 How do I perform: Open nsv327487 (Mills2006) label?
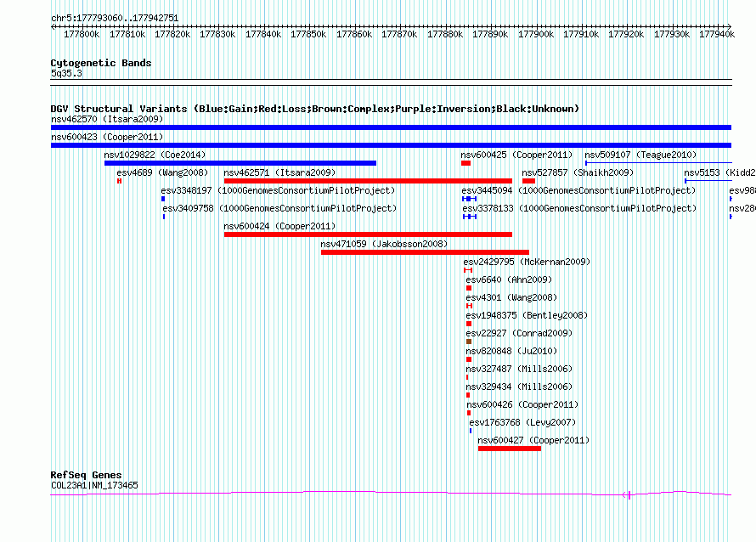[x=519, y=369]
